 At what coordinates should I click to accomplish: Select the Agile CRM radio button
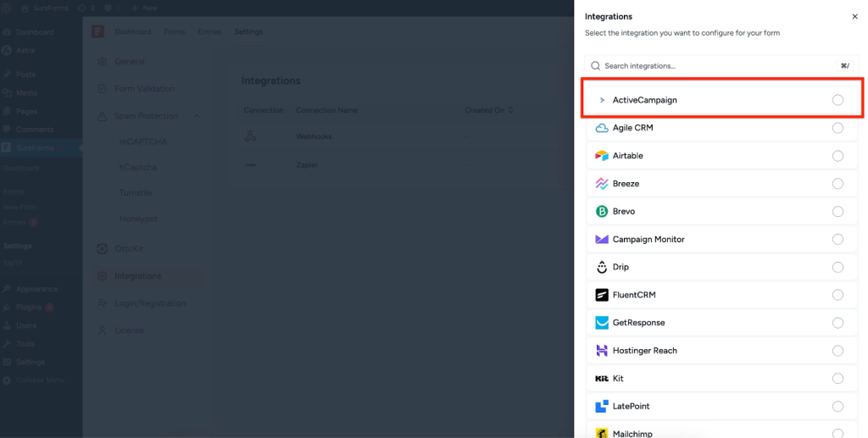click(x=837, y=128)
